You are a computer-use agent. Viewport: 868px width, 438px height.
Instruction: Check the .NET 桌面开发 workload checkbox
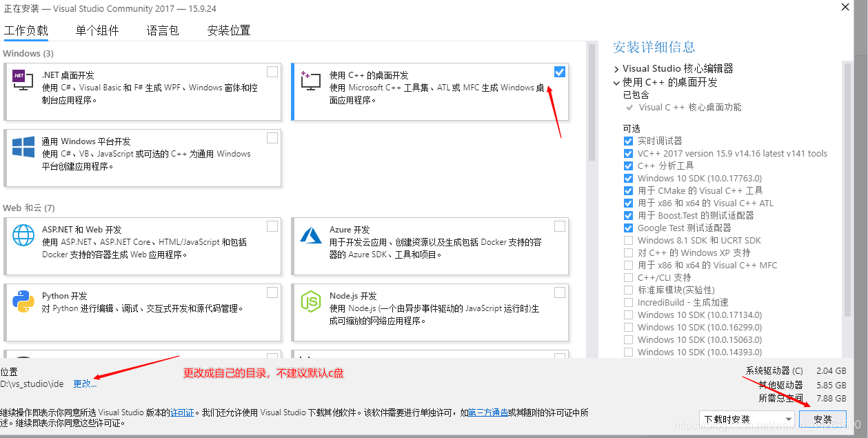[272, 72]
